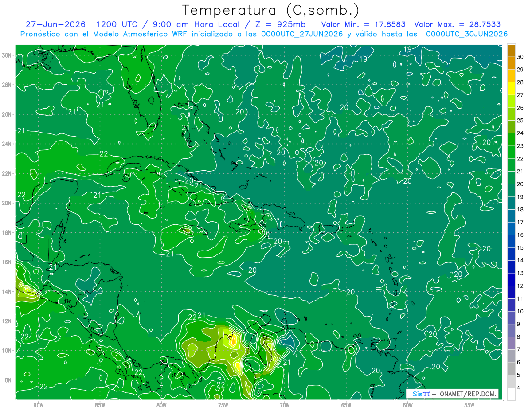Click the latitude label "18N"
Viewport: 532px width, 411px height.
[x=8, y=232]
